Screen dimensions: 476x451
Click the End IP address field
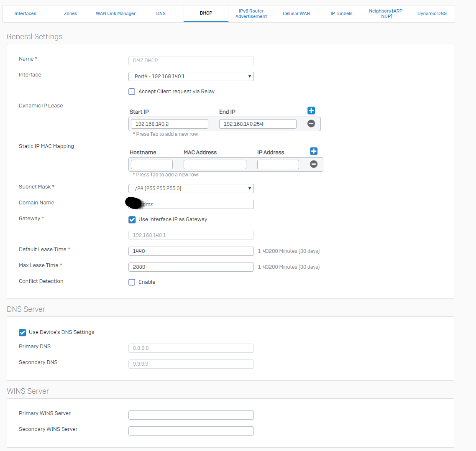[258, 124]
